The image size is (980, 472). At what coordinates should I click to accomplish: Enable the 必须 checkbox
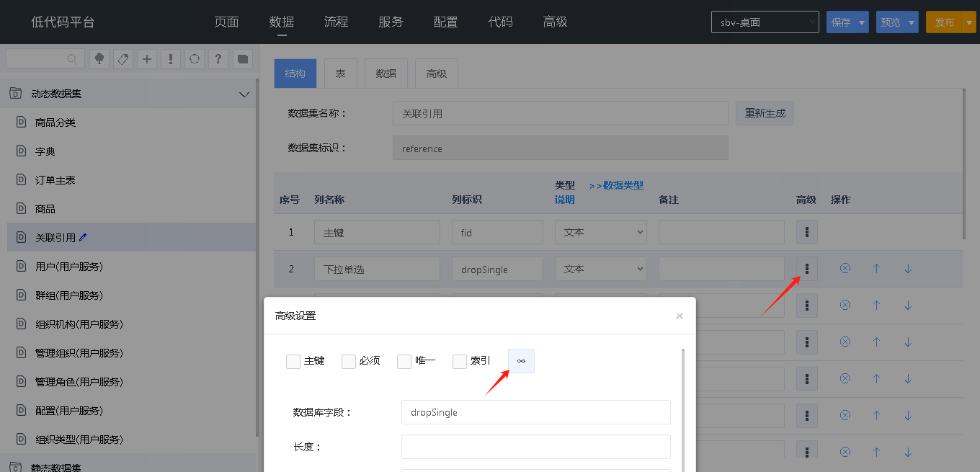click(x=349, y=361)
